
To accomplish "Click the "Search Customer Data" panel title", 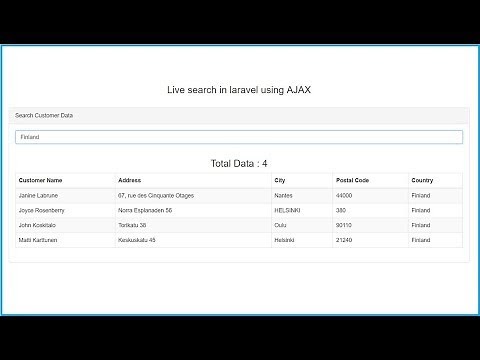I will pos(44,115).
